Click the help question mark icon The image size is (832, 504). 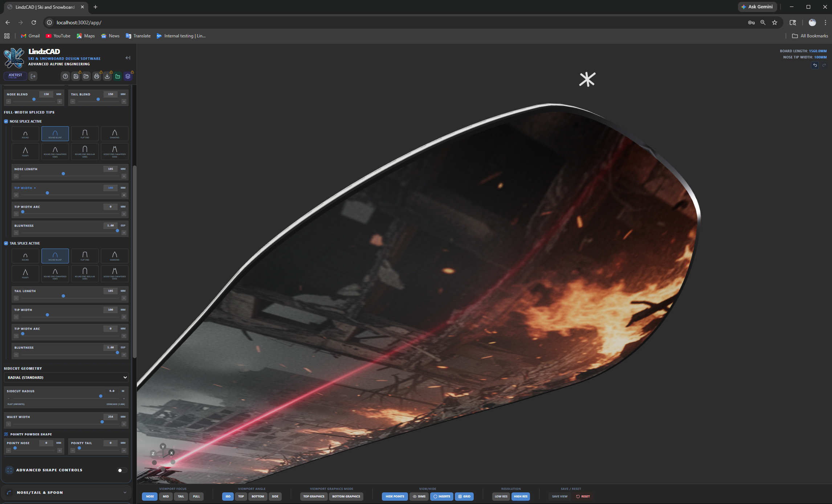pyautogui.click(x=65, y=76)
